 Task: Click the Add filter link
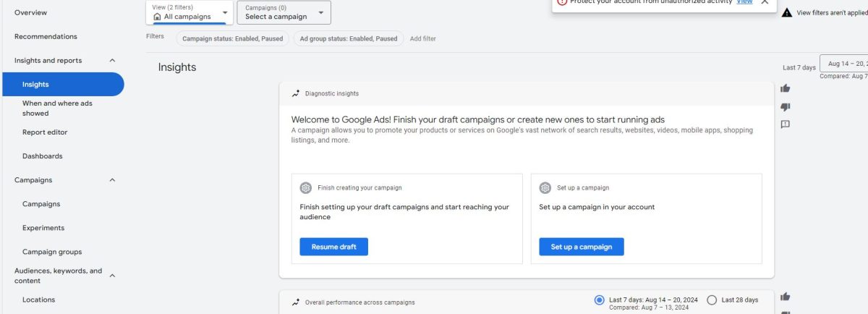pyautogui.click(x=423, y=38)
